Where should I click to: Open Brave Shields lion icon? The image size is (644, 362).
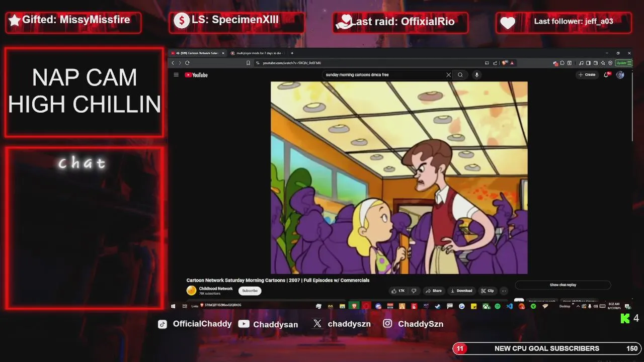pos(504,63)
